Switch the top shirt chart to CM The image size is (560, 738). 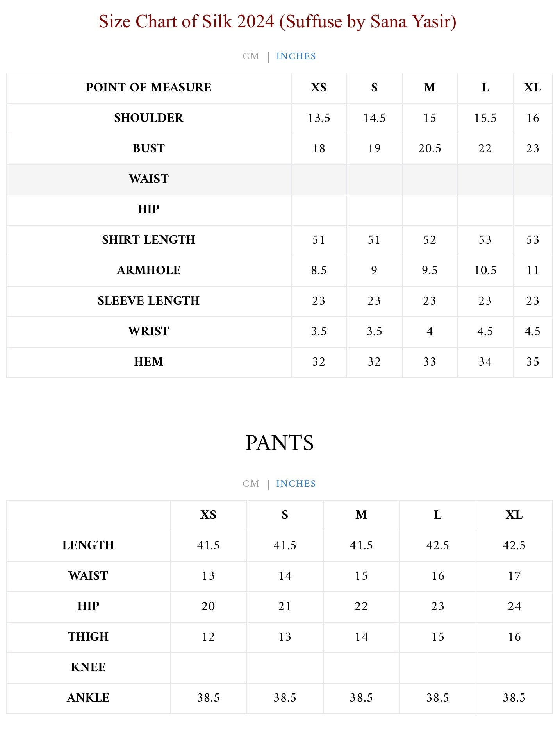[251, 56]
